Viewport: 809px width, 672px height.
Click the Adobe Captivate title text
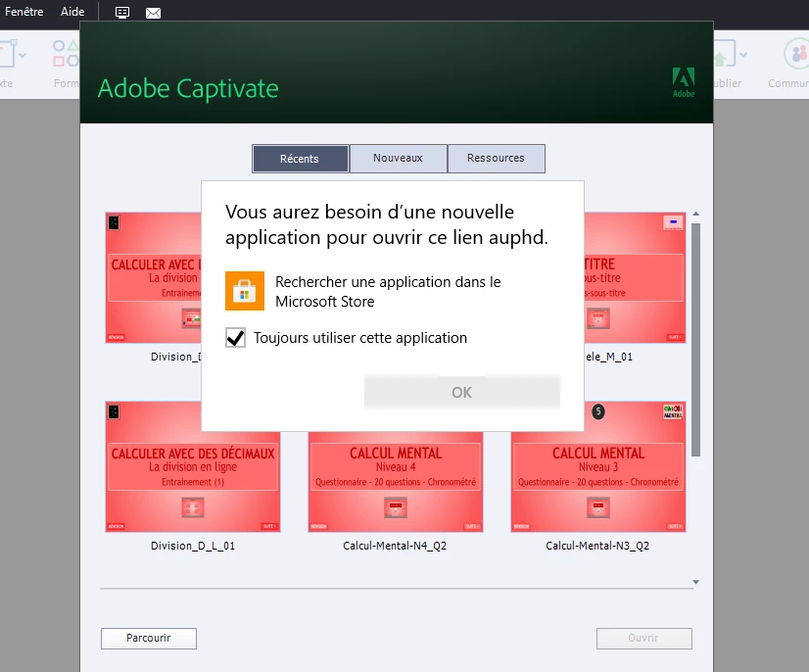tap(188, 89)
